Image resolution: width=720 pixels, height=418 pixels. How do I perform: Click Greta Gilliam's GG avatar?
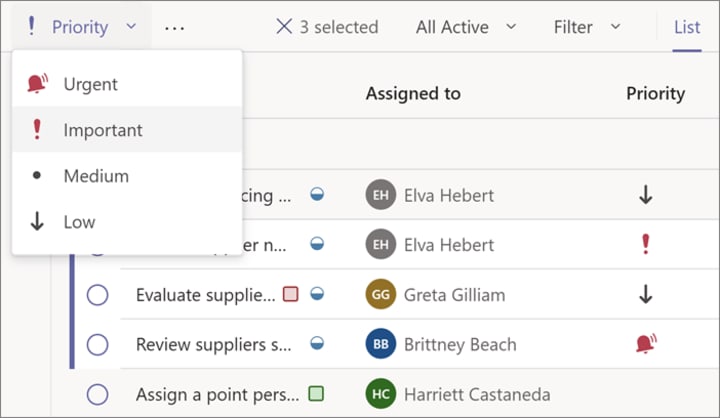pos(380,295)
